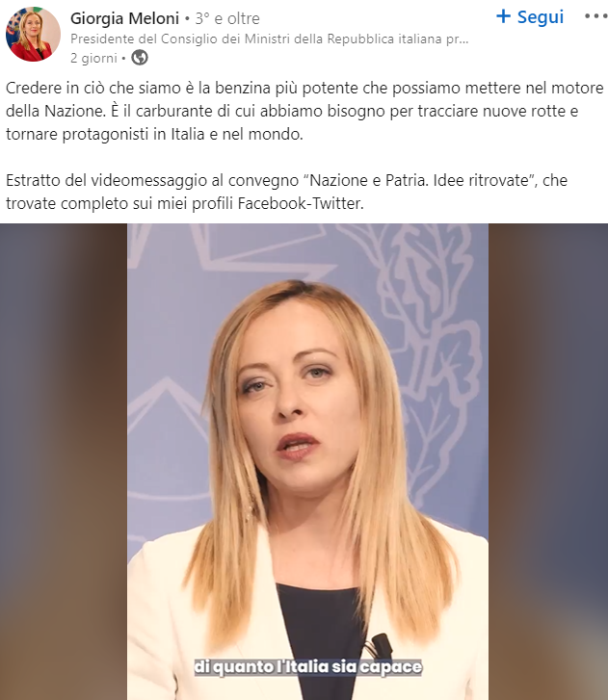Click the 'Estratto del videomessaggio' paragraph
Viewport: 608px width, 700px height.
tap(286, 192)
